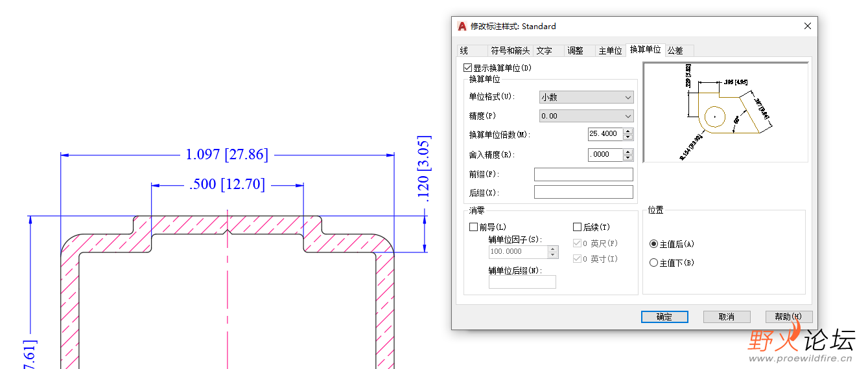868x369 pixels.
Task: Click the 0 英尺 checkbox
Action: tap(577, 243)
